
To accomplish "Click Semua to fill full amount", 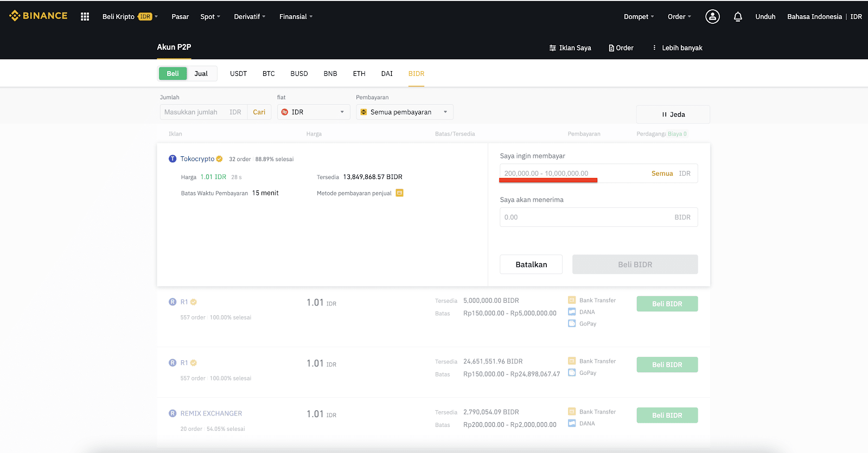I will click(x=662, y=173).
